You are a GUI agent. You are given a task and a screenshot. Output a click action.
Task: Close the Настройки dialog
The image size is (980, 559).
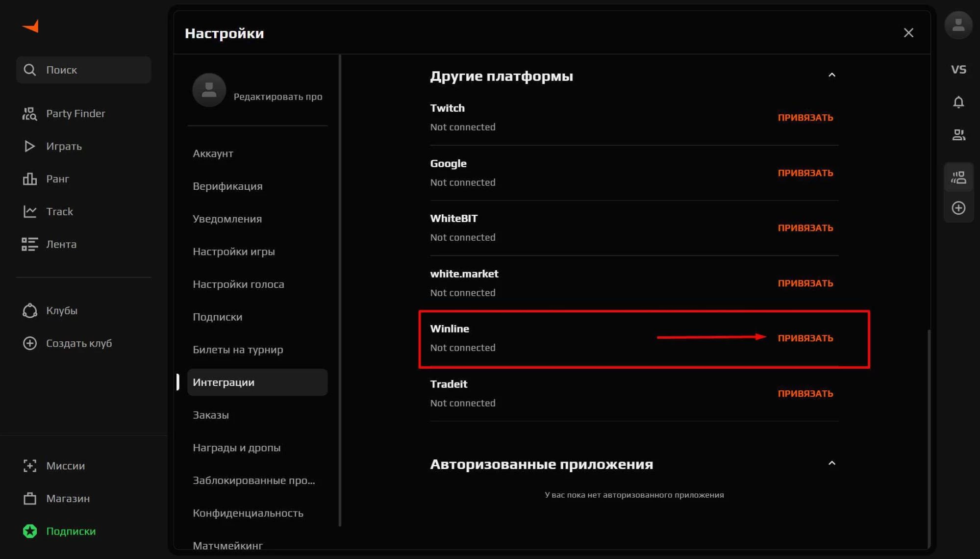(908, 33)
